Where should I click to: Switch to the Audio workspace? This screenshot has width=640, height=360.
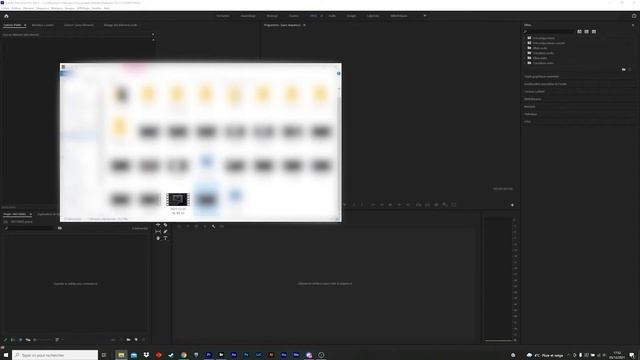pos(332,16)
